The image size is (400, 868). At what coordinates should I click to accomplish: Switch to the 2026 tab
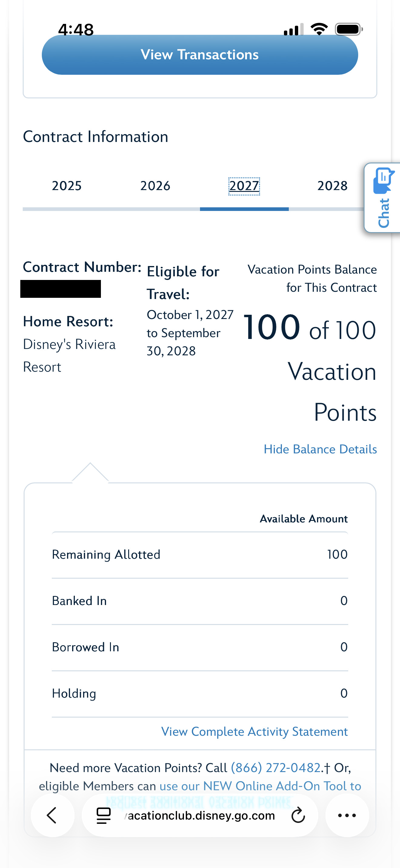click(x=155, y=186)
